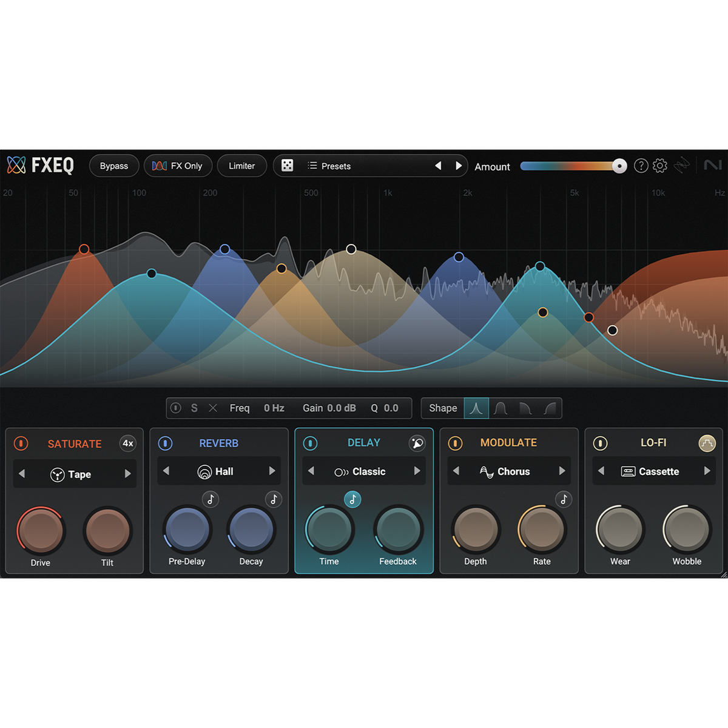Toggle Delay Time tempo sync note
728x728 pixels.
(x=352, y=499)
